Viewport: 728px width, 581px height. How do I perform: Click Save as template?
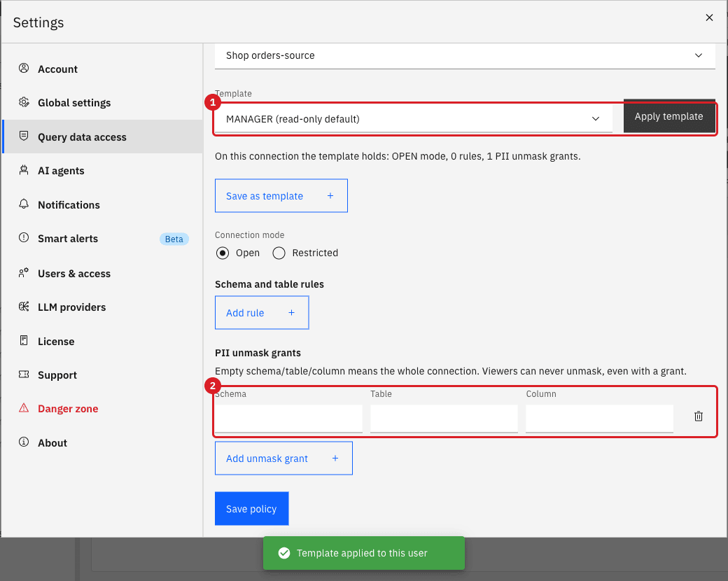pos(281,196)
